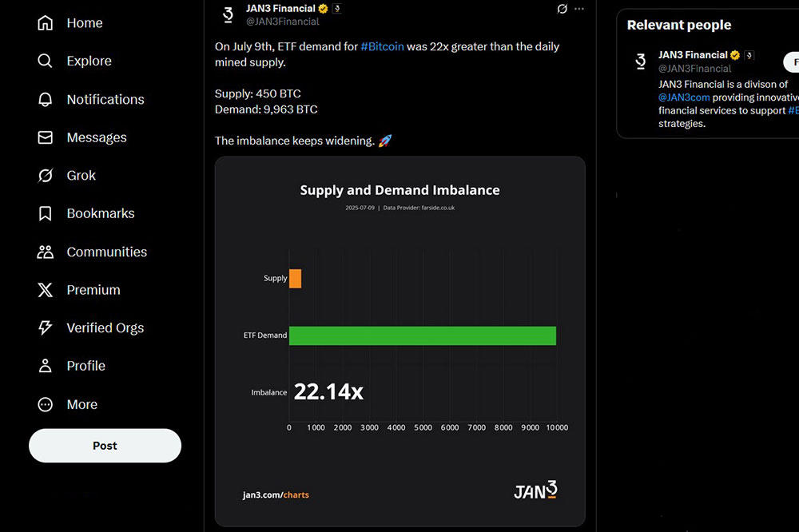This screenshot has height=532, width=799.
Task: Click the Bookmarks ribbon icon
Action: click(45, 213)
